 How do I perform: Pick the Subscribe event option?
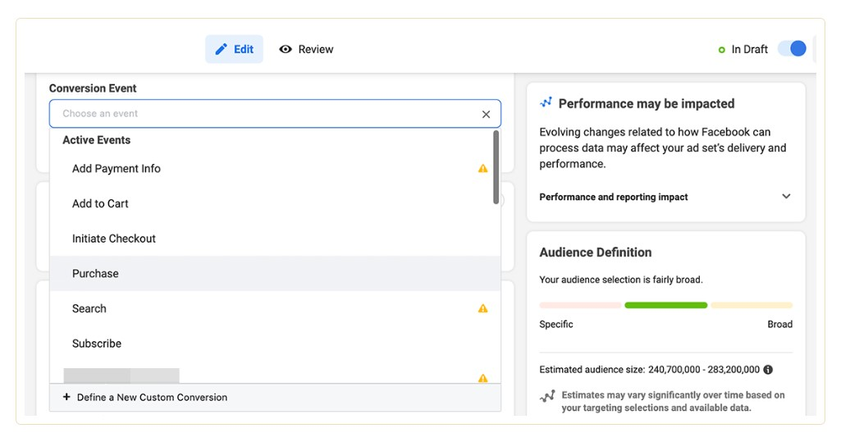[97, 344]
